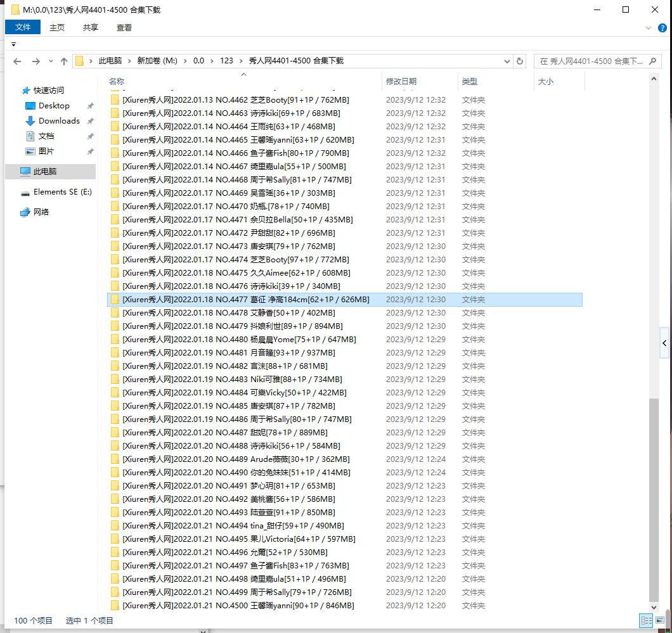Open the address bar history dropdown
672x633 pixels.
point(507,61)
